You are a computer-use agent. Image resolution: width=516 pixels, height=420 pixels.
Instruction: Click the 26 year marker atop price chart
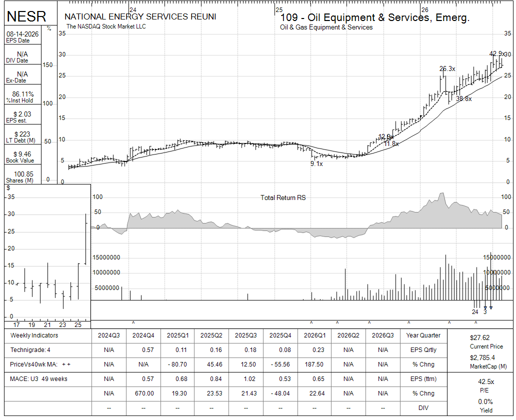(x=425, y=10)
